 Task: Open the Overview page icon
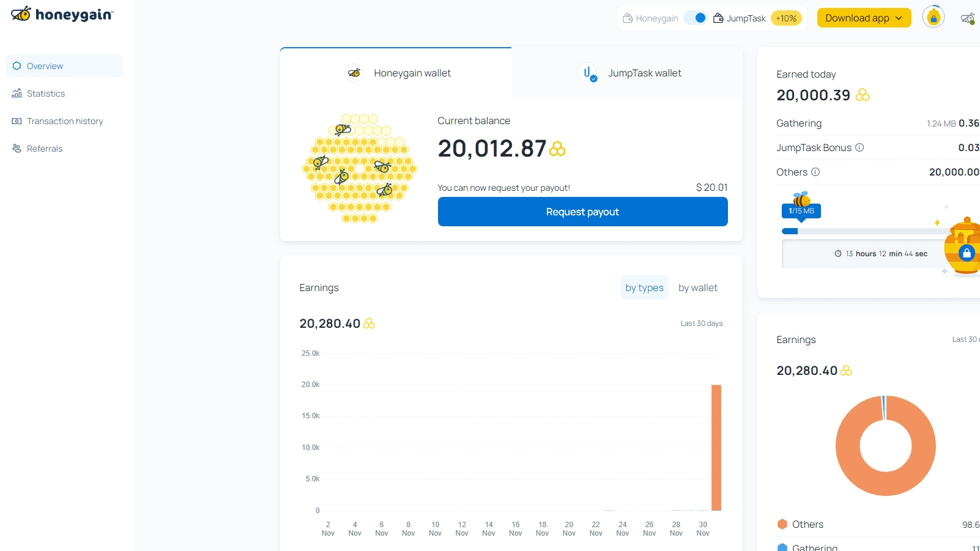(x=17, y=66)
